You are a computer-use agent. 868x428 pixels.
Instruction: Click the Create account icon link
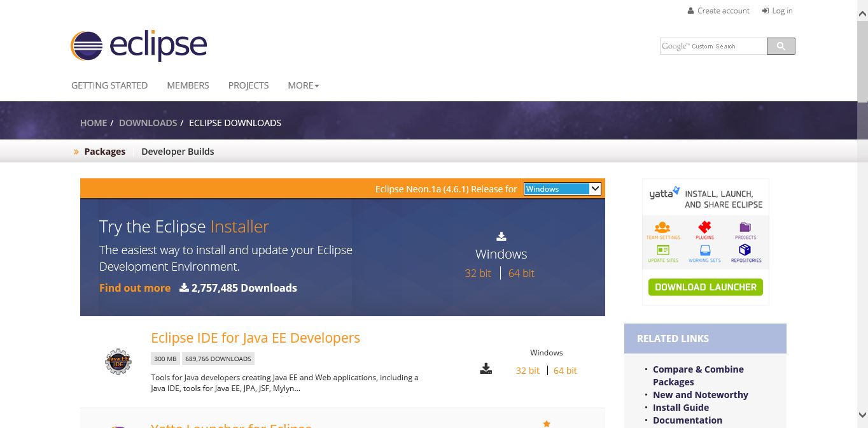tap(690, 10)
